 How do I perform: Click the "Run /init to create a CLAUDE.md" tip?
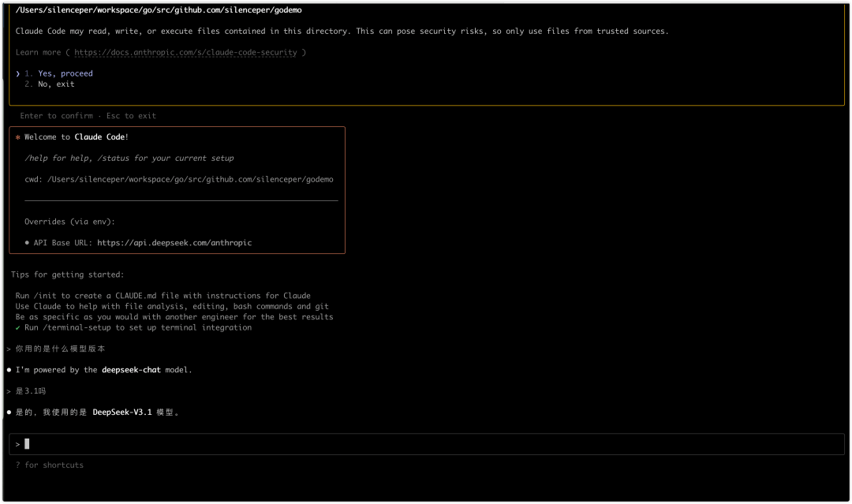[163, 296]
